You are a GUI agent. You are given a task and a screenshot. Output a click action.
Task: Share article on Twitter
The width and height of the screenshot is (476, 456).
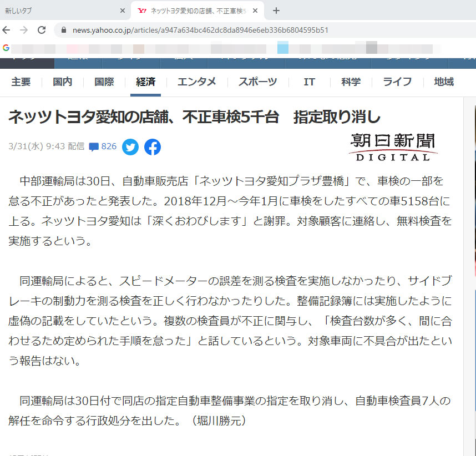(x=130, y=147)
